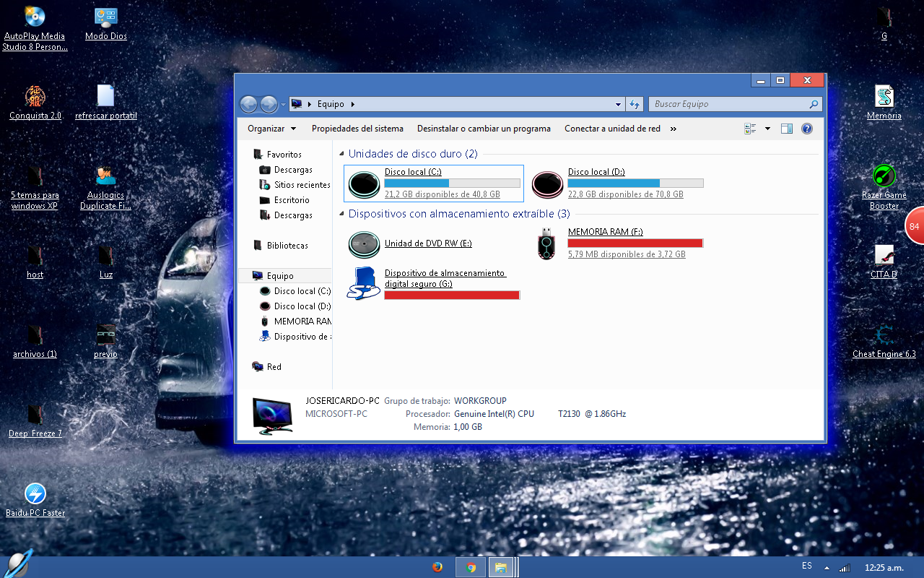Image resolution: width=924 pixels, height=578 pixels.
Task: Select the Disco local (D:) drive icon
Action: (x=547, y=184)
